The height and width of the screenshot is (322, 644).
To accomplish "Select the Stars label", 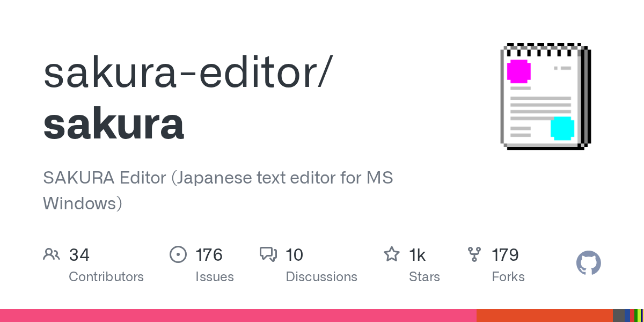I will (x=424, y=277).
